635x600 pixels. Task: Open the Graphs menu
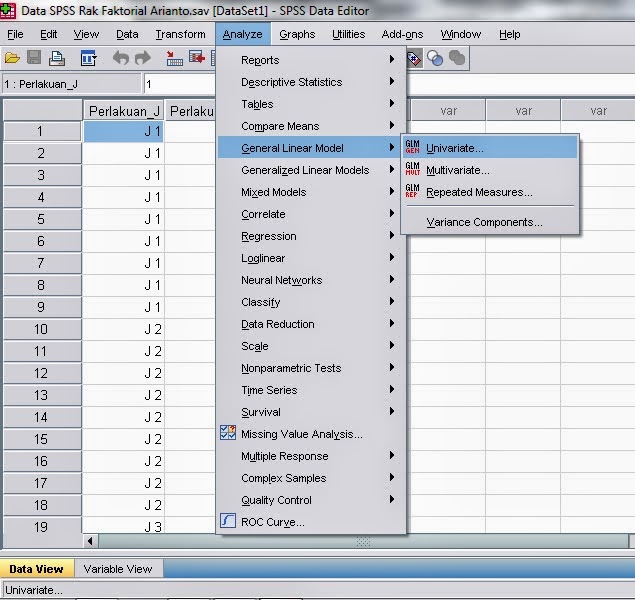pyautogui.click(x=297, y=34)
